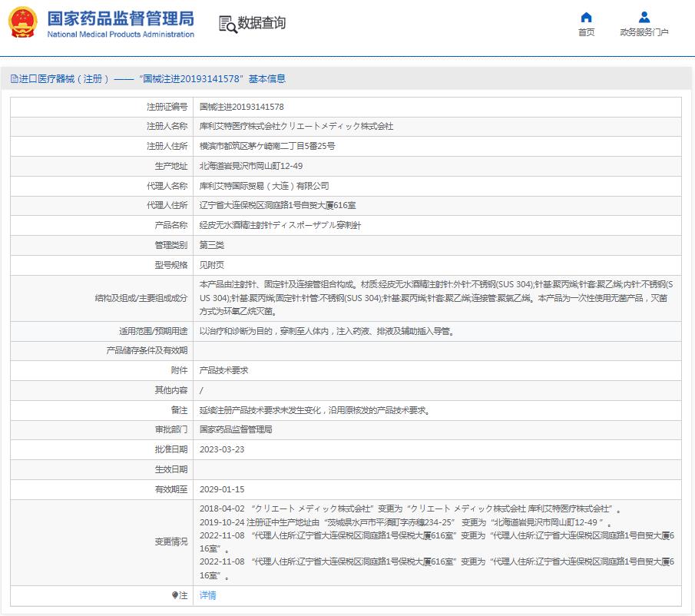Screen dimensions: 695x616
Task: Select the 产品技术要求 attachment value
Action: 223,370
